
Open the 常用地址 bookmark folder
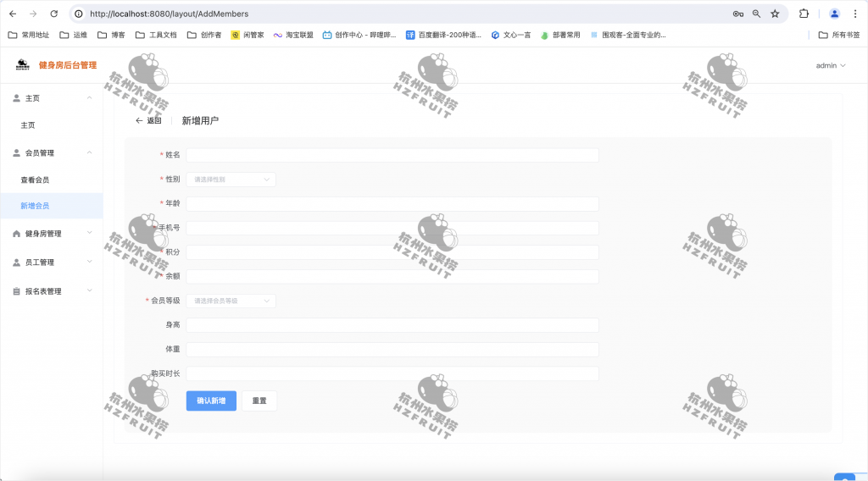pos(29,35)
